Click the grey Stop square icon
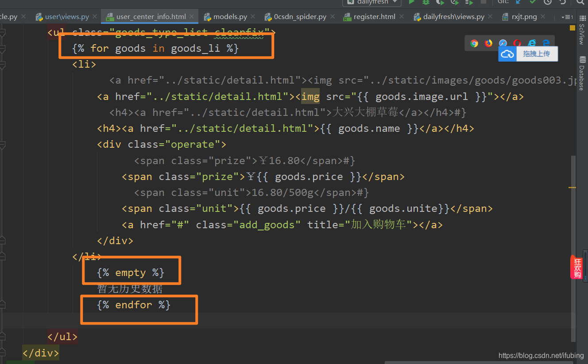The height and width of the screenshot is (364, 588). coord(484,2)
